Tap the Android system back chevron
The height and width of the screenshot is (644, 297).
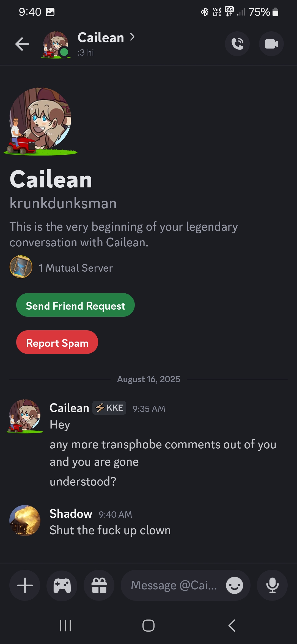232,626
